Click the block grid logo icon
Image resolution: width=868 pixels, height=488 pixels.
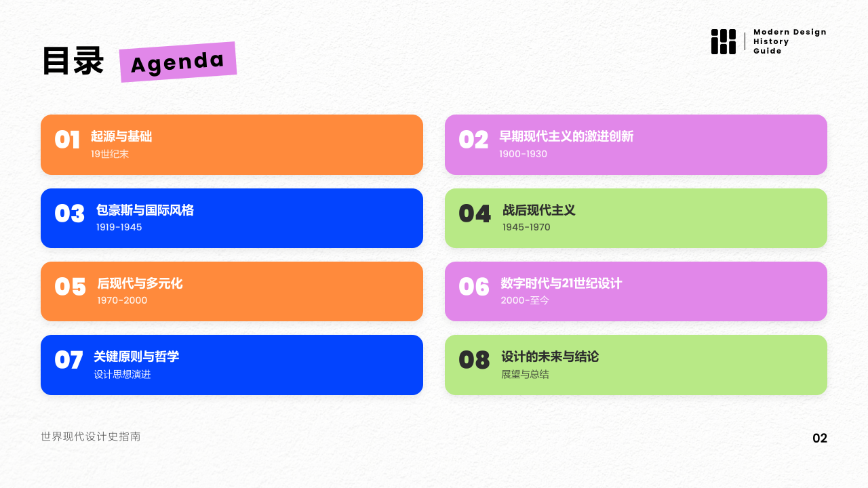[723, 41]
